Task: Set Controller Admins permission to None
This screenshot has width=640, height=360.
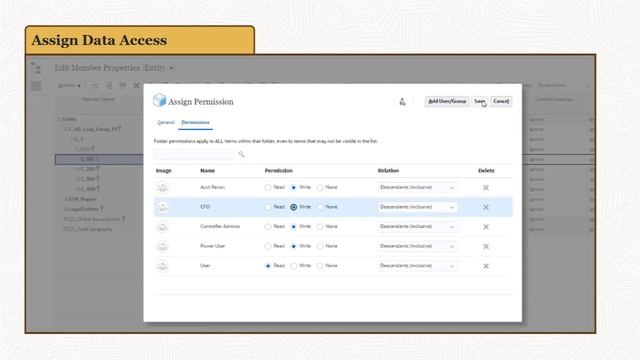Action: (320, 227)
